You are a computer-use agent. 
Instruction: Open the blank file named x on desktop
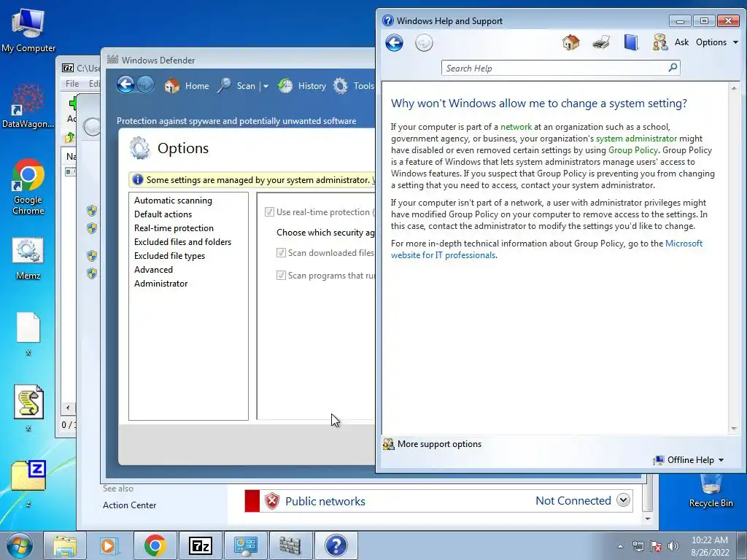coord(28,333)
